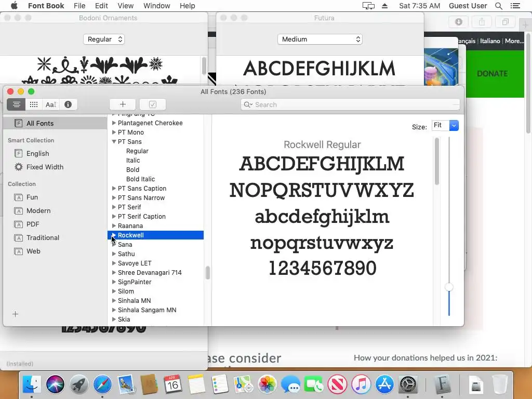Open the PDF collection
The width and height of the screenshot is (532, 399).
click(x=33, y=224)
